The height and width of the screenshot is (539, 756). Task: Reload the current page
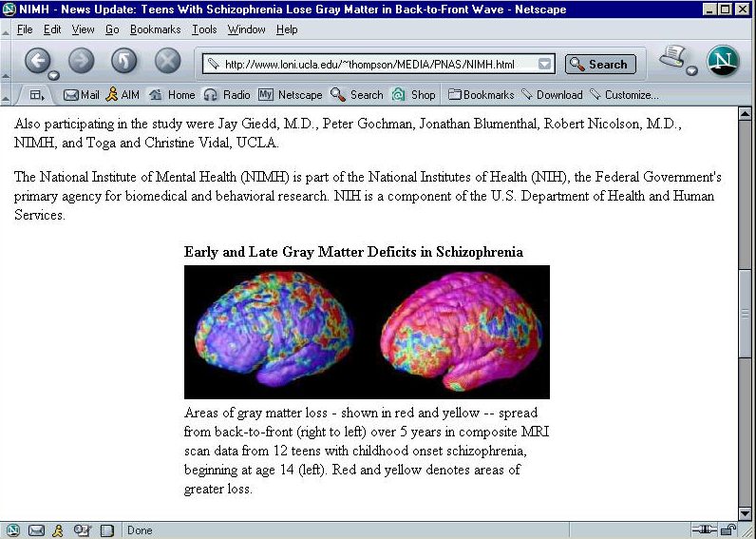point(124,61)
